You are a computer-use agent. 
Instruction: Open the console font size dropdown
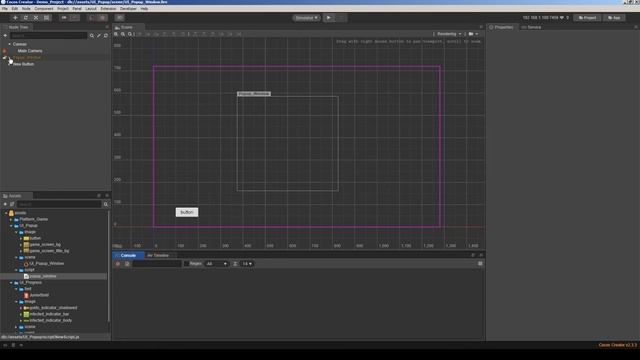click(x=247, y=264)
